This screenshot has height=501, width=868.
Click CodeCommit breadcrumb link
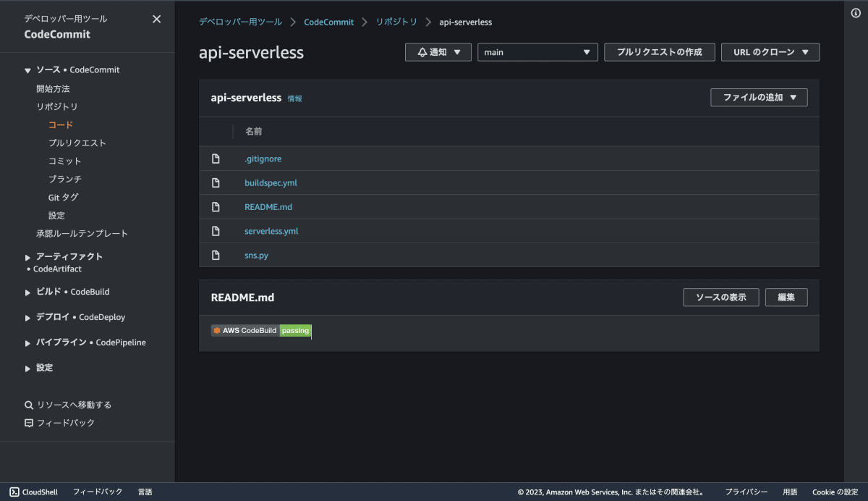coord(329,22)
